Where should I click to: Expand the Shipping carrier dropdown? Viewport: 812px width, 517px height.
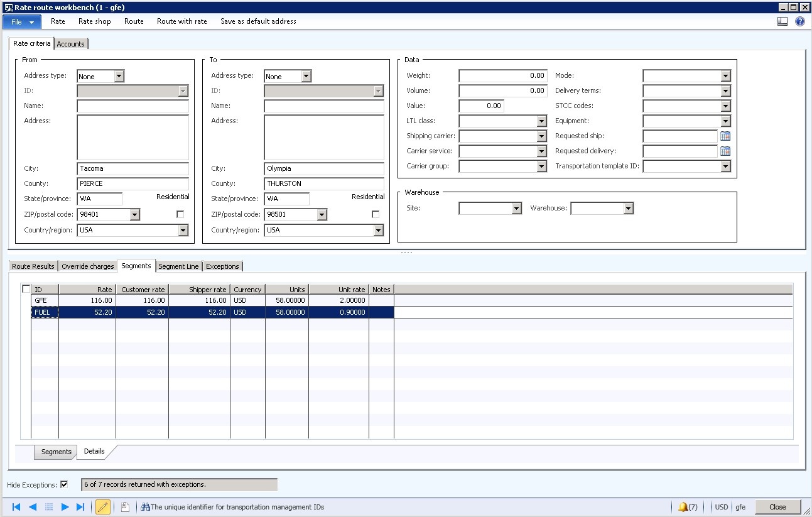click(542, 136)
